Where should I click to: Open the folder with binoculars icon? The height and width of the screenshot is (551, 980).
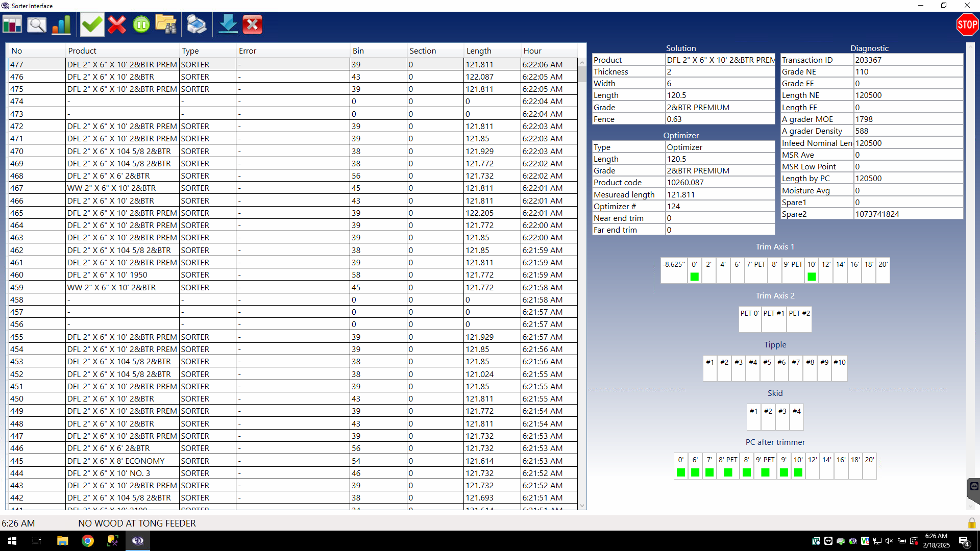pyautogui.click(x=166, y=24)
